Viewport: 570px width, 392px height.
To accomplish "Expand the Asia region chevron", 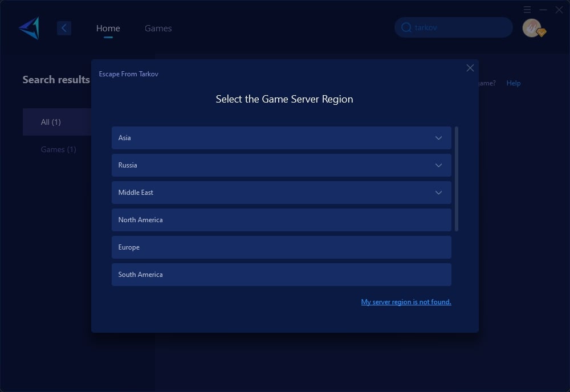I will pyautogui.click(x=438, y=138).
